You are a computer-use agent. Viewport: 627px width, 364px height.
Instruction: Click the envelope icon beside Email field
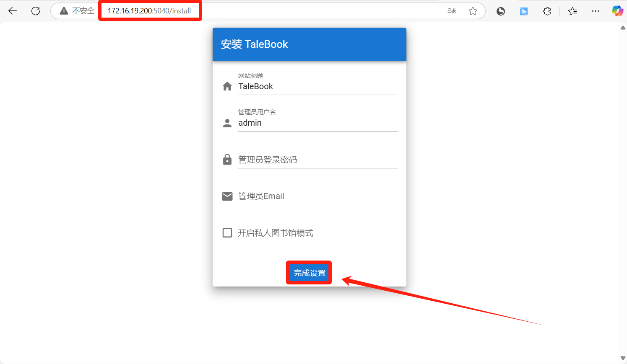227,196
